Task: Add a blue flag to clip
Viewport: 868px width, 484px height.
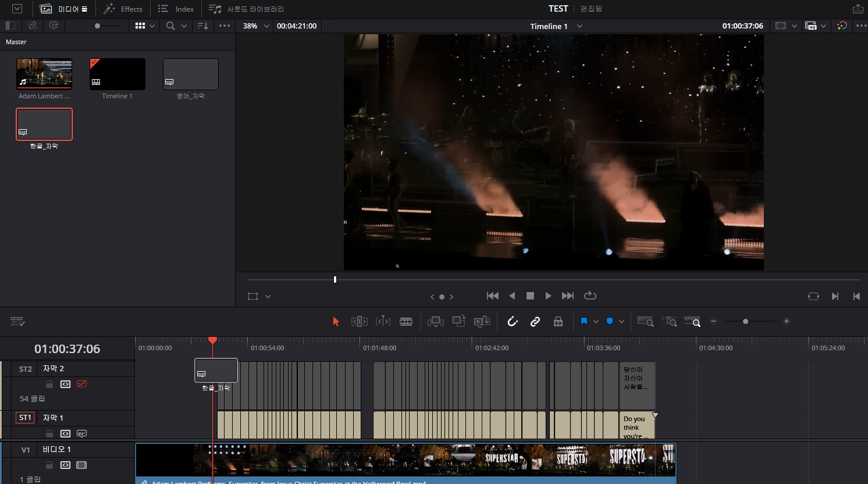Action: click(584, 321)
